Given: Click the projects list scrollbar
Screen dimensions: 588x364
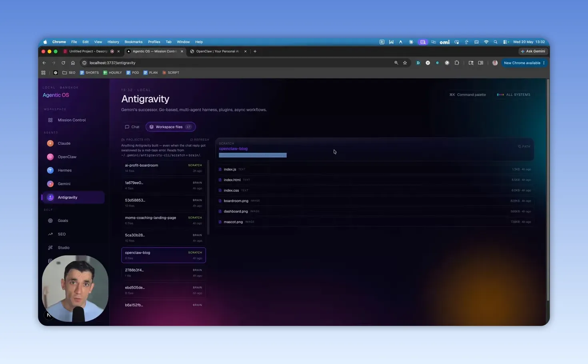Looking at the screenshot, I should pyautogui.click(x=208, y=198).
